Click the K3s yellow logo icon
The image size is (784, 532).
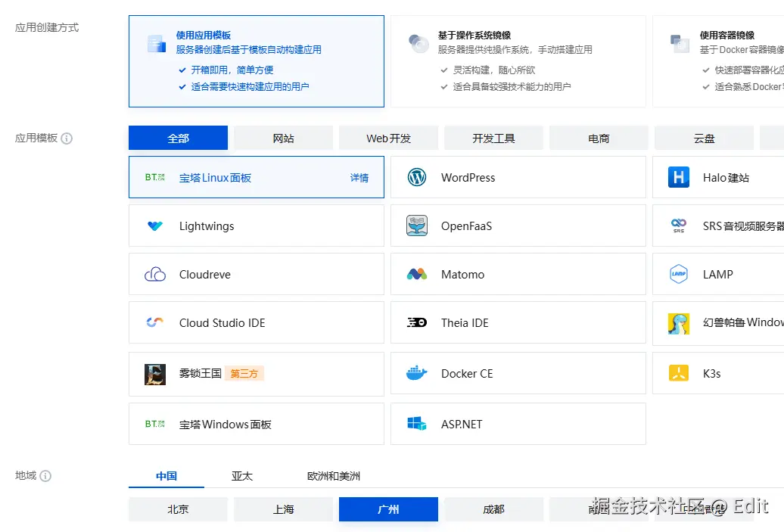pos(679,373)
